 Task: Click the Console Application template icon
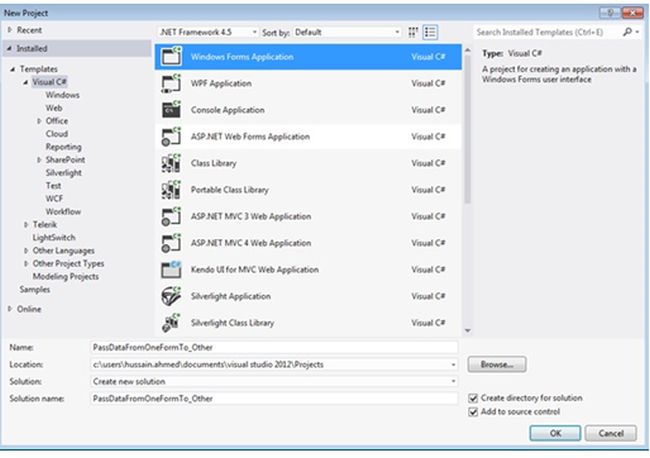[x=171, y=110]
